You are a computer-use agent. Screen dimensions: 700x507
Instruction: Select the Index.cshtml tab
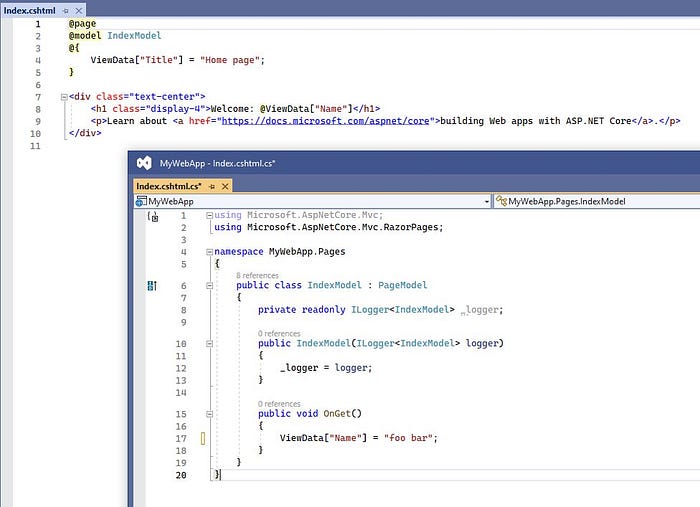click(x=29, y=10)
